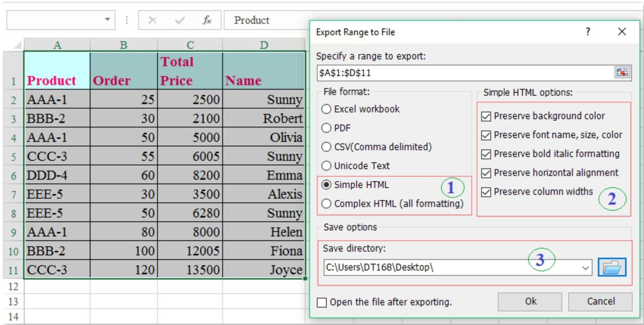Screen dimensions: 644x325
Task: Click the formula bar cancel X icon
Action: 152,21
